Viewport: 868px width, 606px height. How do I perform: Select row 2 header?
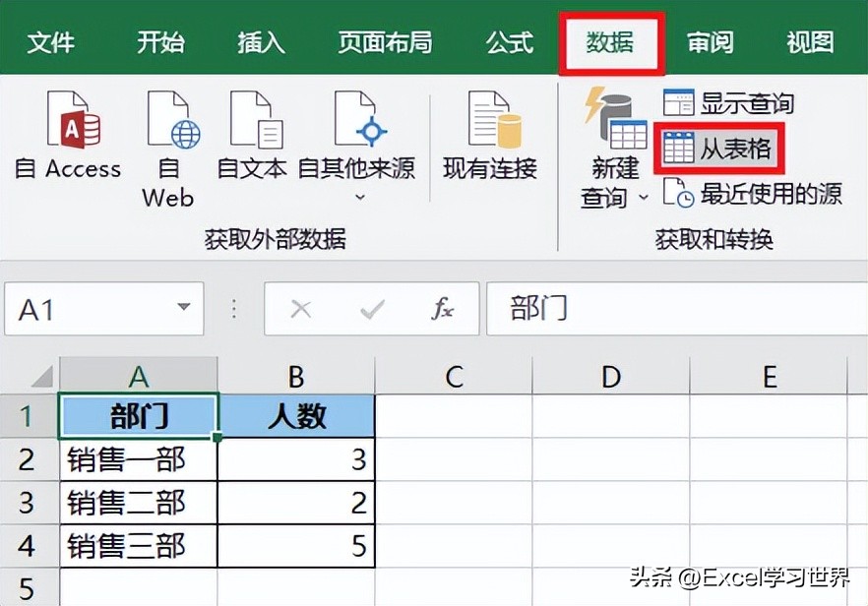coord(29,459)
